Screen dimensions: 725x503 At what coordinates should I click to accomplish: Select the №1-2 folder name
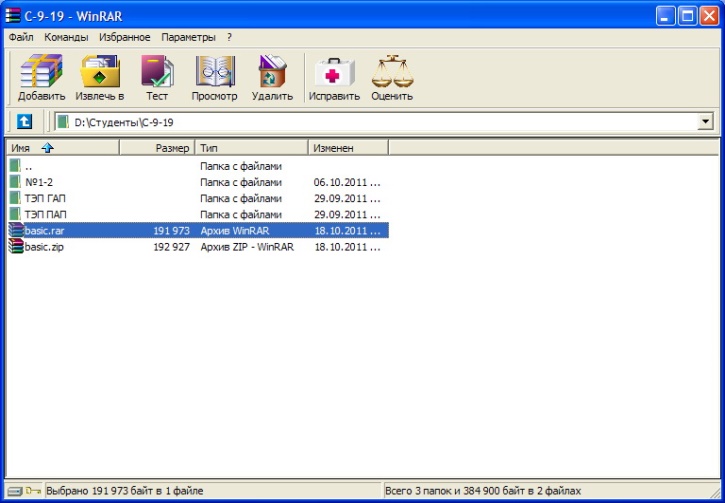pyautogui.click(x=39, y=182)
